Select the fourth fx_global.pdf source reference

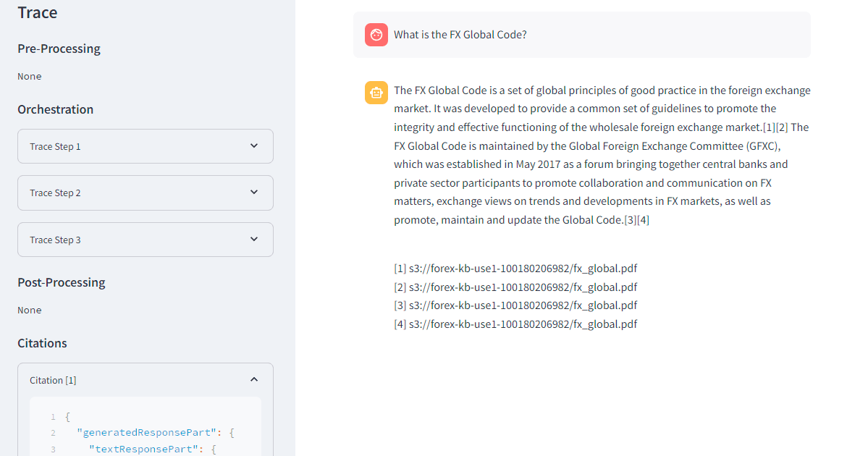click(515, 324)
